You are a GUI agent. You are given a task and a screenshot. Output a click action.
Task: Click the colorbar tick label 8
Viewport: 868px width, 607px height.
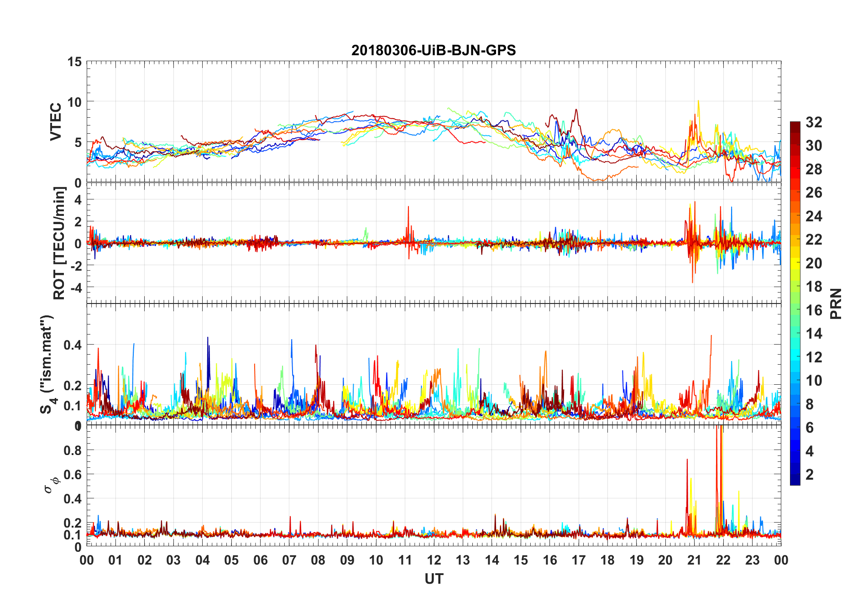click(x=810, y=404)
